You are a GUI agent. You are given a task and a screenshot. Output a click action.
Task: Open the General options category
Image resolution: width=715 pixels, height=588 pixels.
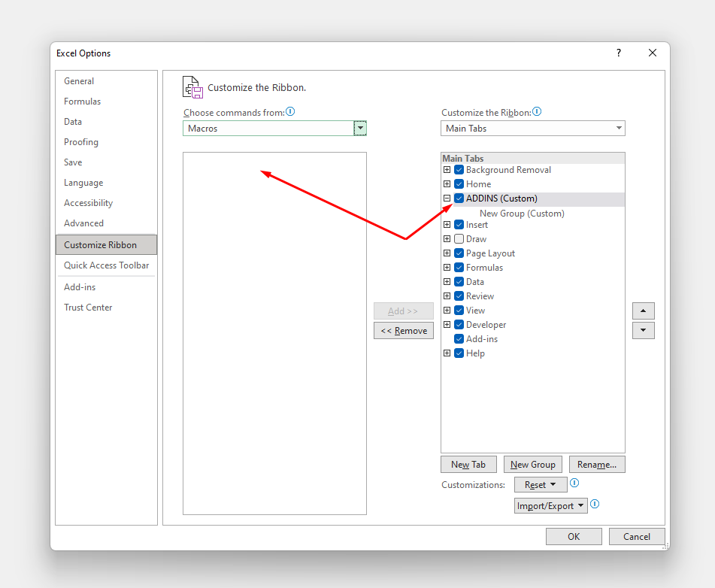[106, 81]
